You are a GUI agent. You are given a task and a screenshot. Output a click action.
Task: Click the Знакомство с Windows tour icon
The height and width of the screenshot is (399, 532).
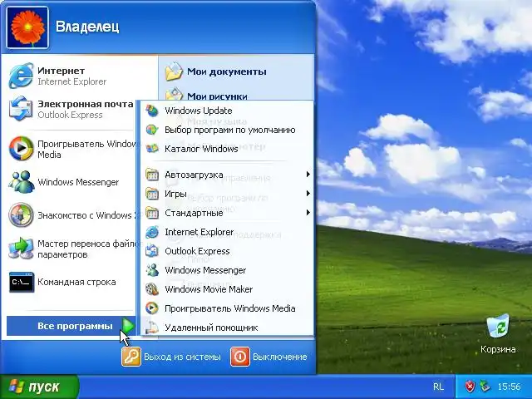pyautogui.click(x=21, y=214)
